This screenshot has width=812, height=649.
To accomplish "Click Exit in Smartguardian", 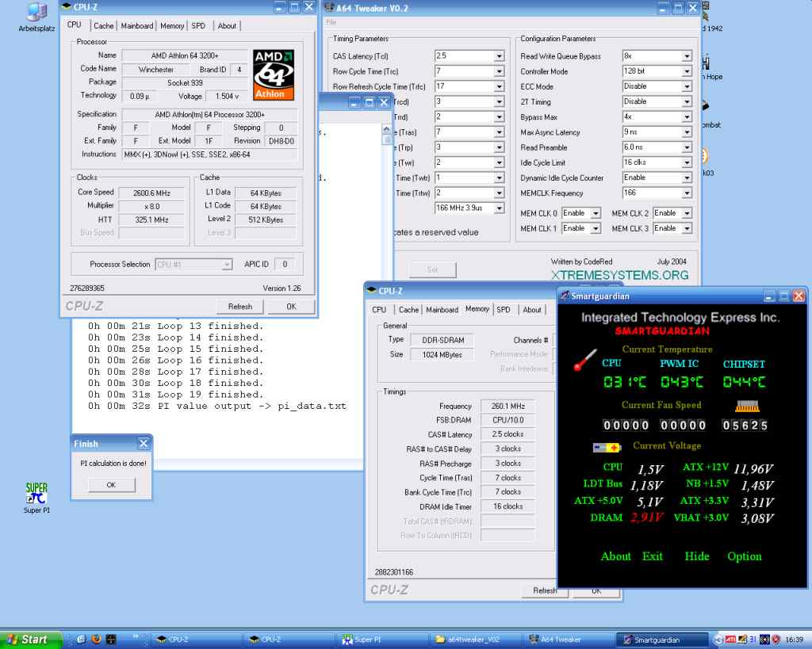I will click(x=653, y=556).
